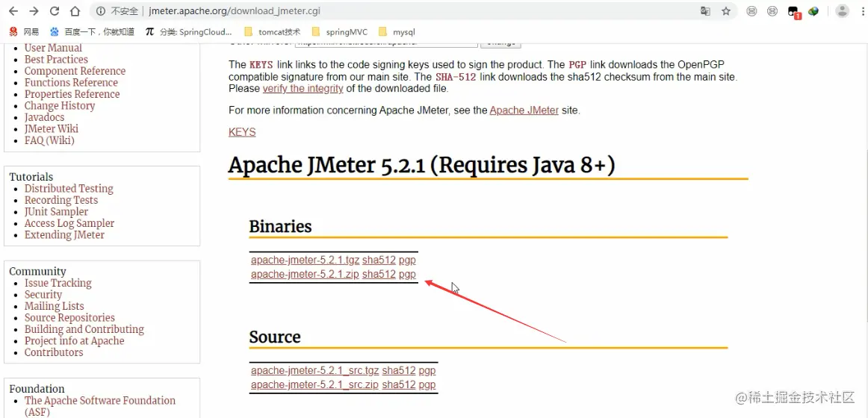
Task: Open the Security community link
Action: point(43,295)
